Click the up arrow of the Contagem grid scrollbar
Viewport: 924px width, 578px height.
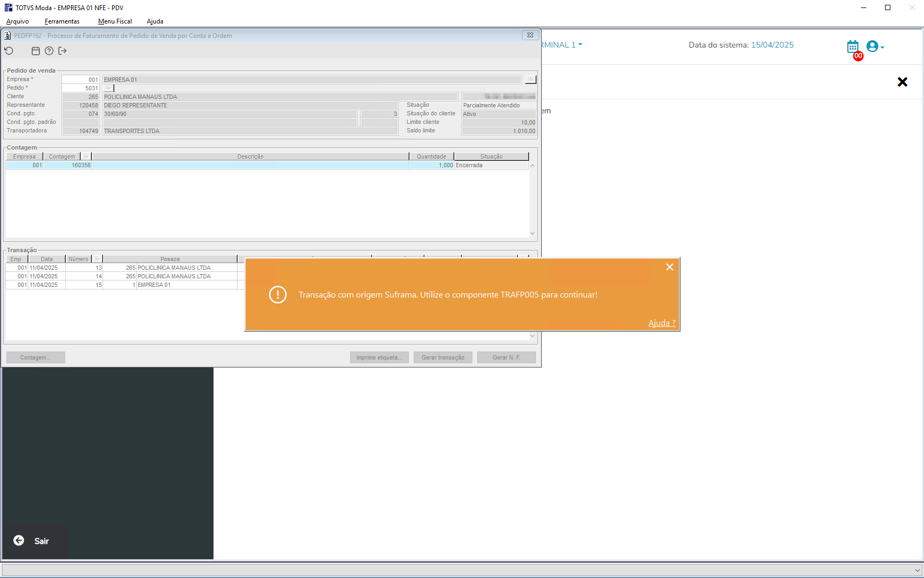point(532,166)
